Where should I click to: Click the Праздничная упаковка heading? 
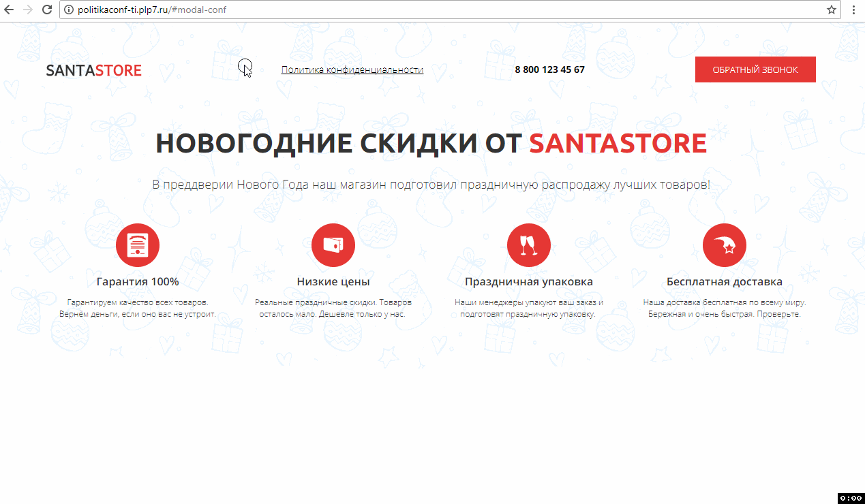click(x=529, y=281)
